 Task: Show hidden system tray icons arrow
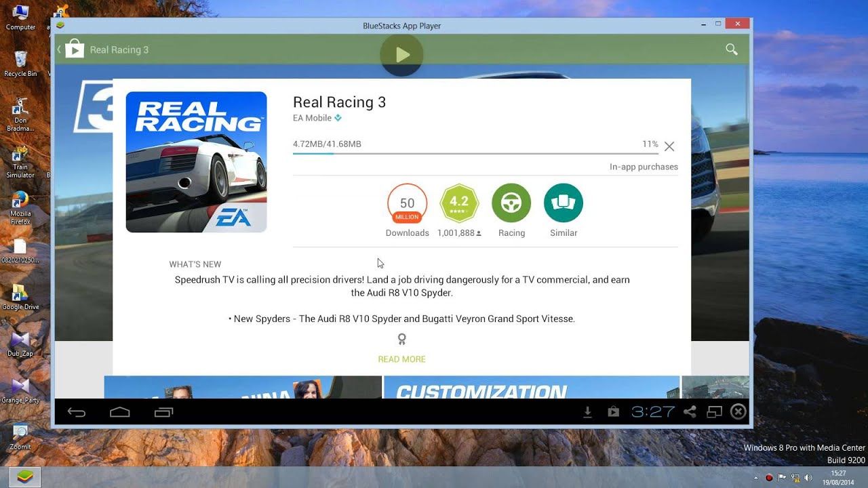[755, 478]
